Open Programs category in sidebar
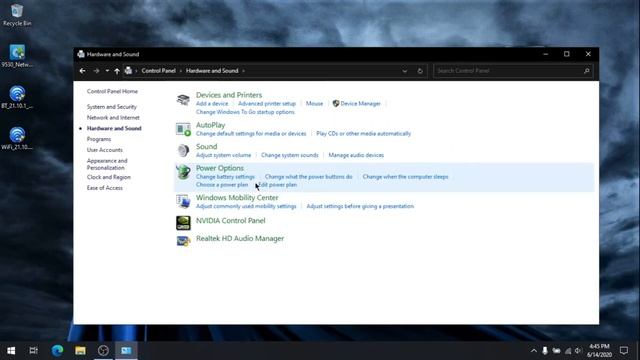Image resolution: width=640 pixels, height=360 pixels. (x=99, y=139)
